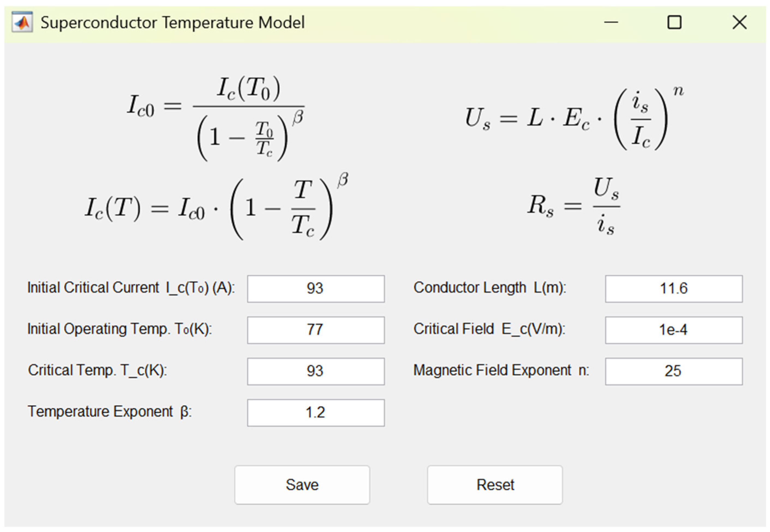Focus the Initial Critical Current input field

coord(315,289)
